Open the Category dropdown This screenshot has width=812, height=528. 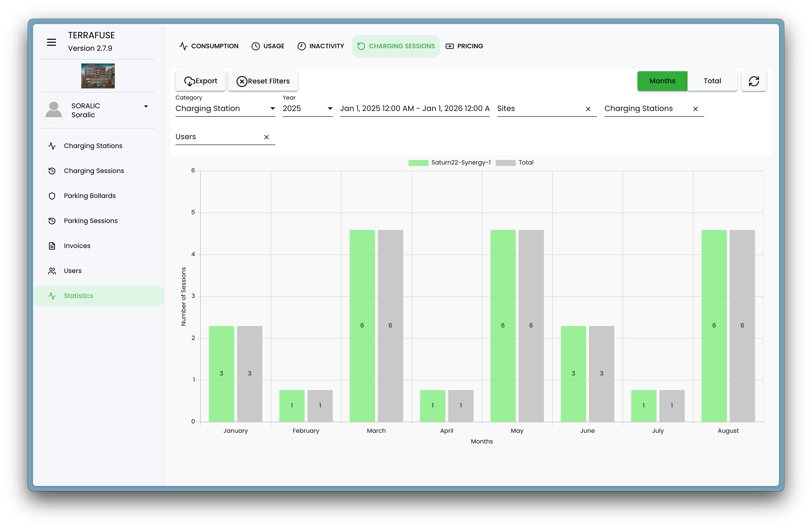225,108
